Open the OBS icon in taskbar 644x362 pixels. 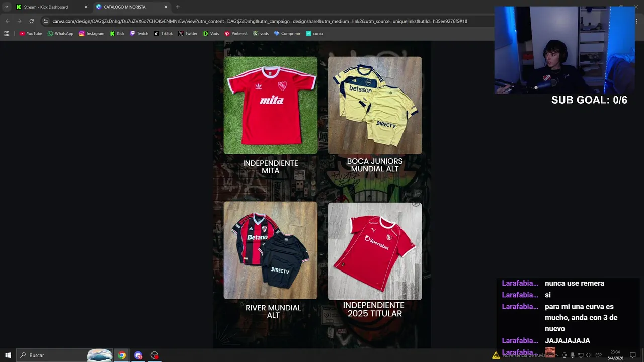point(154,355)
